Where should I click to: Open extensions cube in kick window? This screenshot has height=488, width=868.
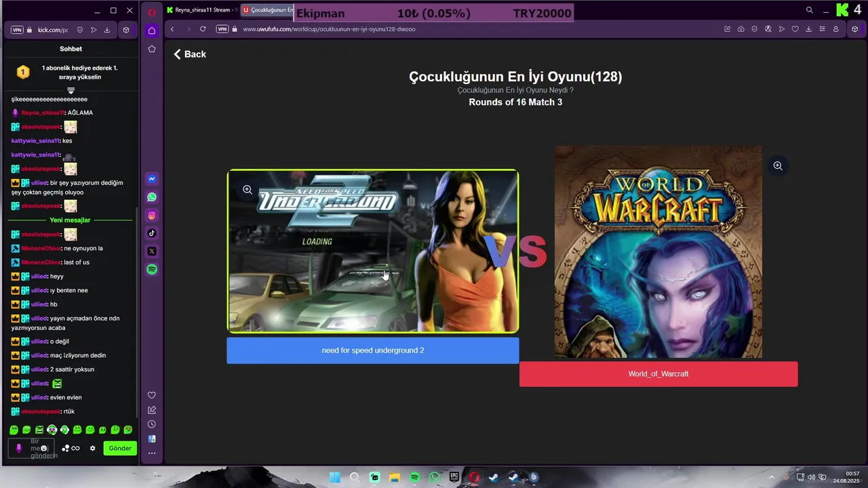point(126,30)
